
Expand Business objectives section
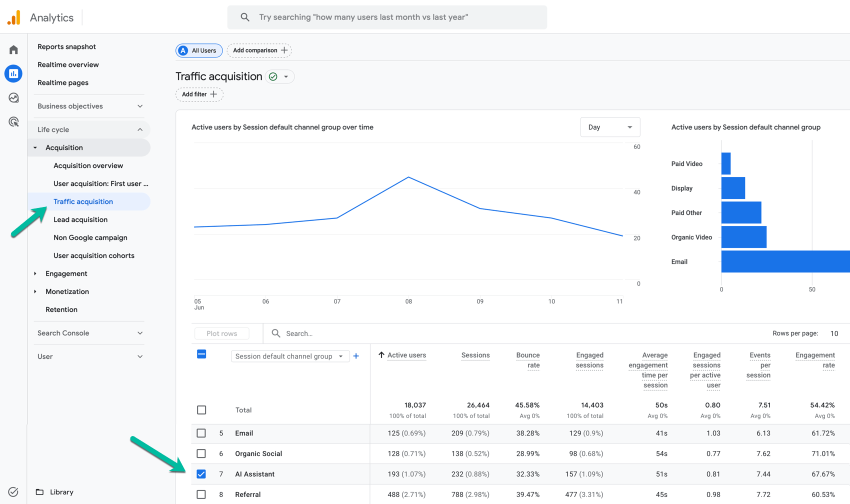tap(90, 106)
